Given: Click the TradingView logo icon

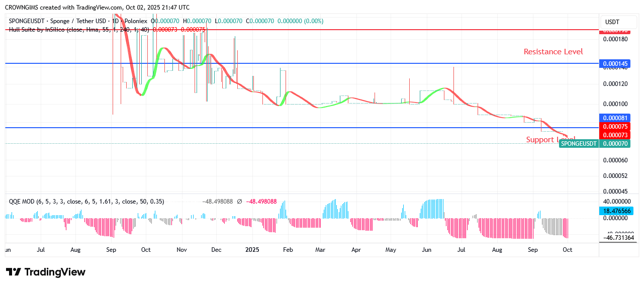Looking at the screenshot, I should [14, 272].
